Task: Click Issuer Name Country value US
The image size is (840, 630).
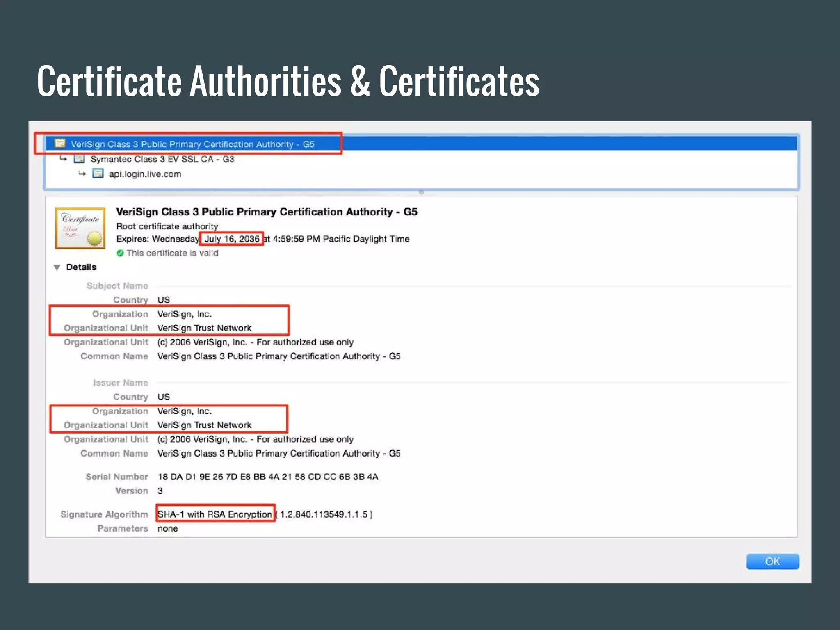Action: pyautogui.click(x=164, y=397)
